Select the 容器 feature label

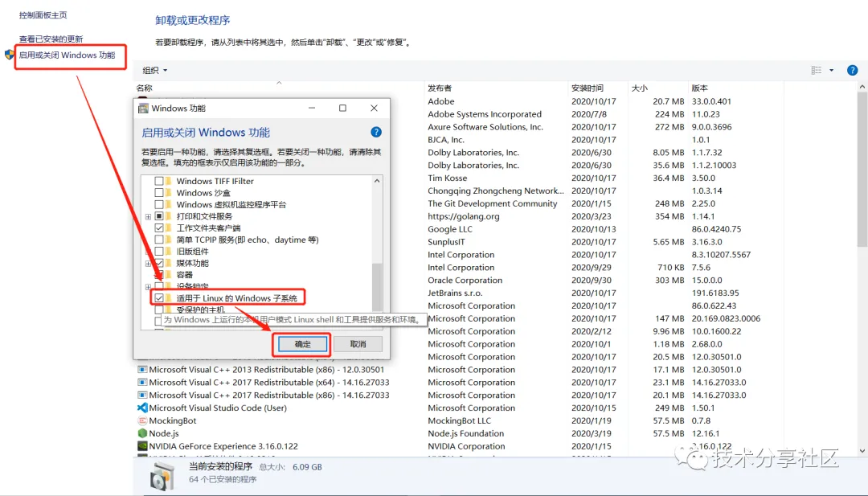184,275
